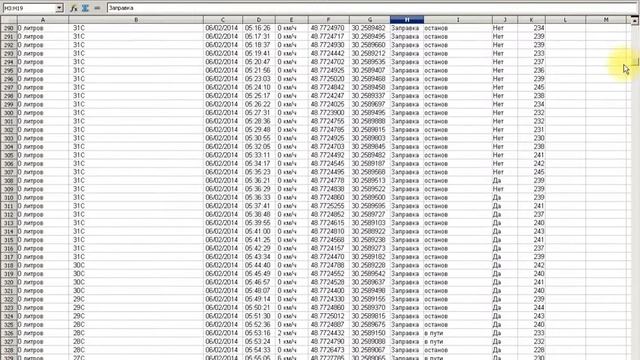
Task: Select row 320 header
Action: coord(9,282)
